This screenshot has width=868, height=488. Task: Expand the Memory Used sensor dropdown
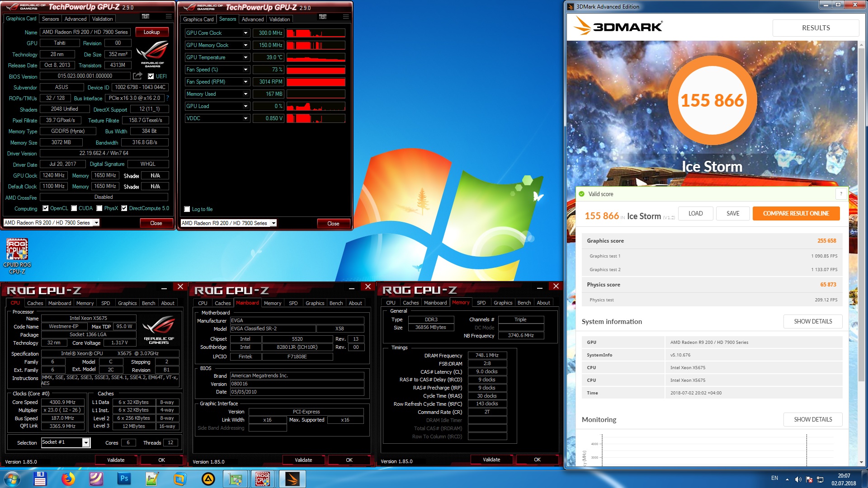pos(245,94)
